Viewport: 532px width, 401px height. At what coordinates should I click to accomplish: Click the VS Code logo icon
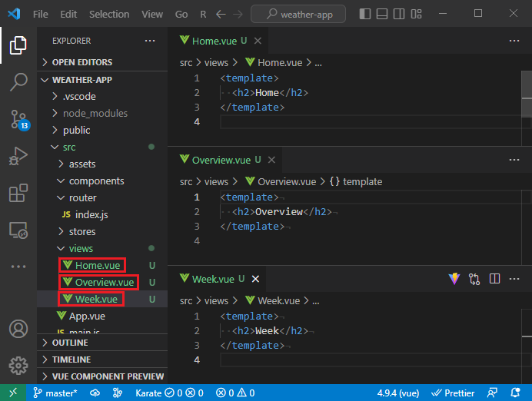[14, 14]
